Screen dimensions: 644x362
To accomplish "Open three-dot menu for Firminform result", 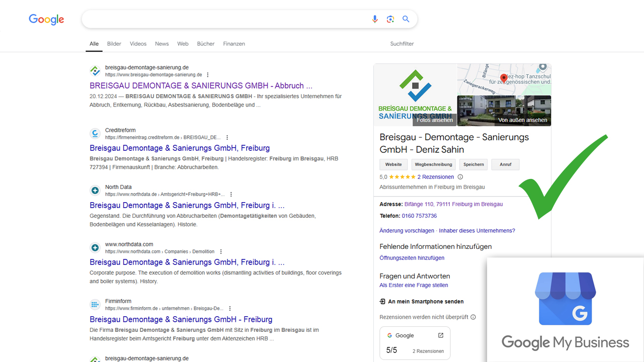I will click(x=230, y=309).
